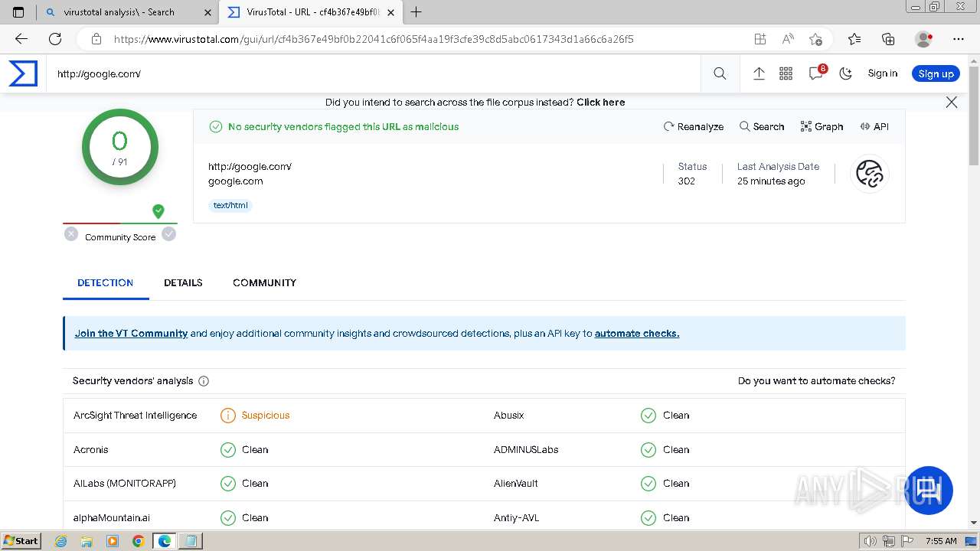Click 'automate checks.' link
980x551 pixels.
click(x=637, y=333)
